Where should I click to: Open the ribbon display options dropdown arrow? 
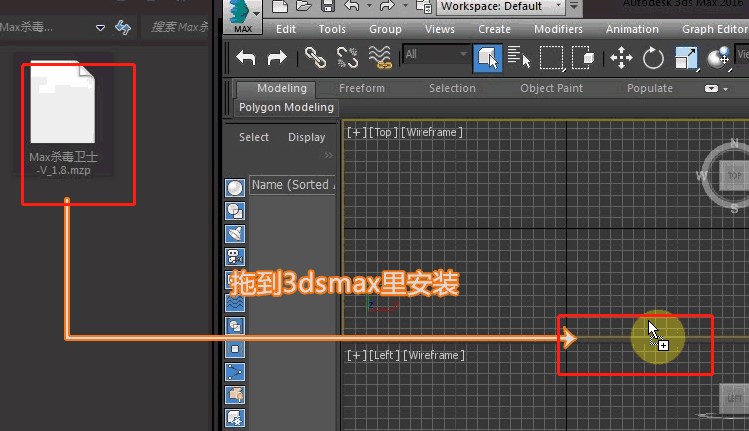pos(726,89)
